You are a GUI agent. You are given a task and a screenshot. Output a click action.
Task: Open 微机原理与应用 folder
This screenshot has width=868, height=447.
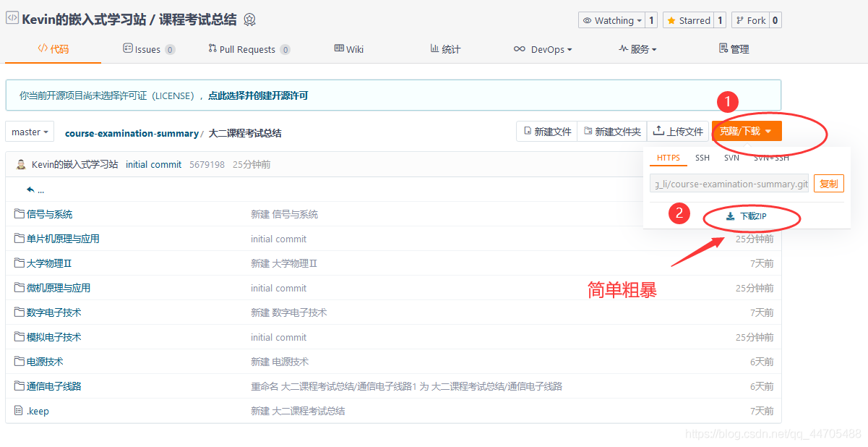pos(59,288)
